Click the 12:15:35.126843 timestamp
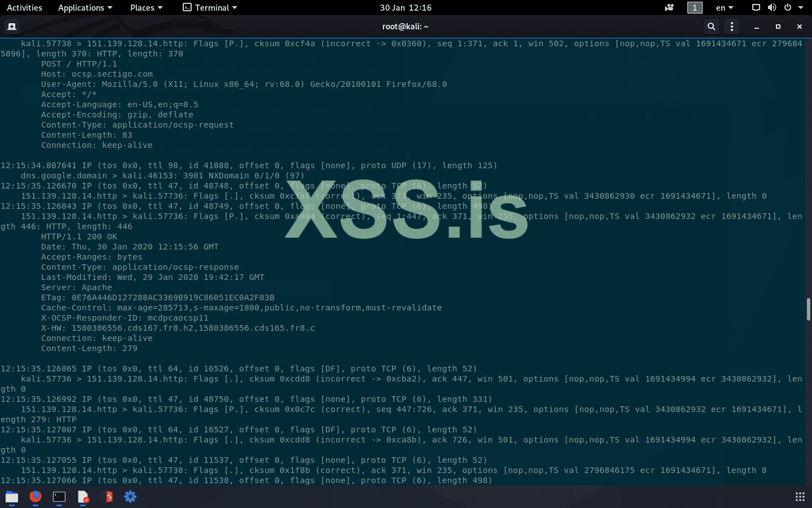Viewport: 812px width, 508px height. (38, 206)
